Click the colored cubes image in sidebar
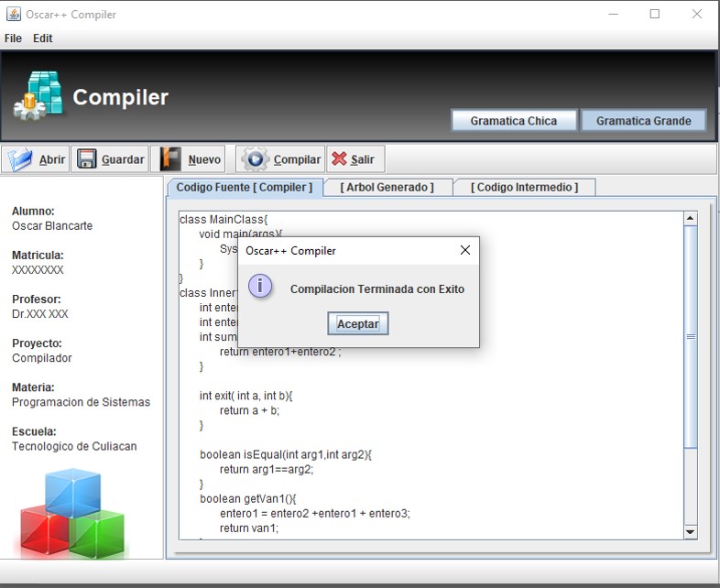Viewport: 720px width, 588px height. 72,513
